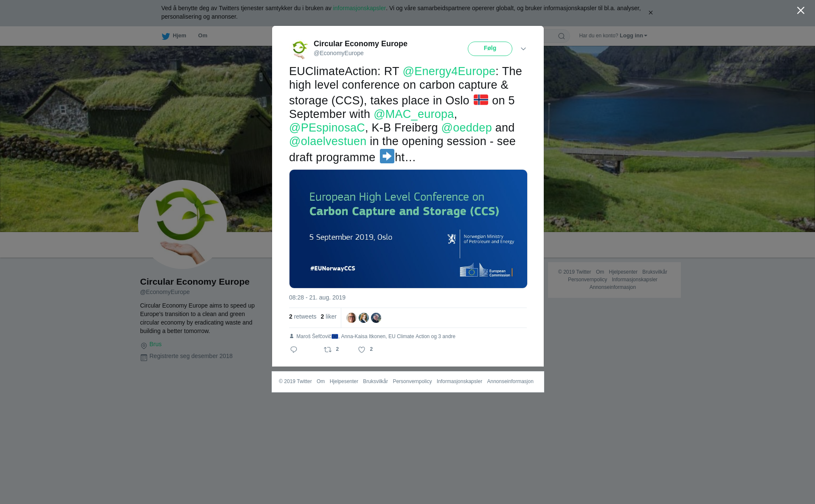Open the Logg inn dropdown
This screenshot has width=815, height=504.
(x=633, y=36)
